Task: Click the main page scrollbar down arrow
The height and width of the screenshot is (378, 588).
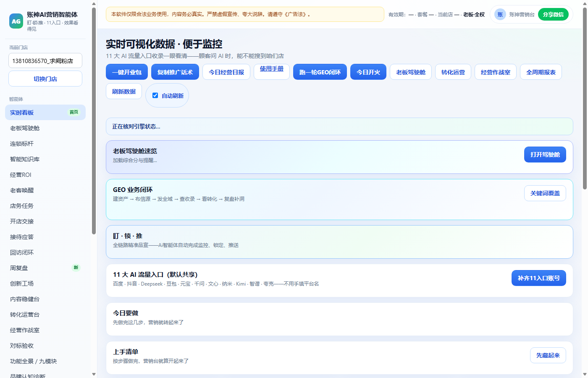Action: 585,374
